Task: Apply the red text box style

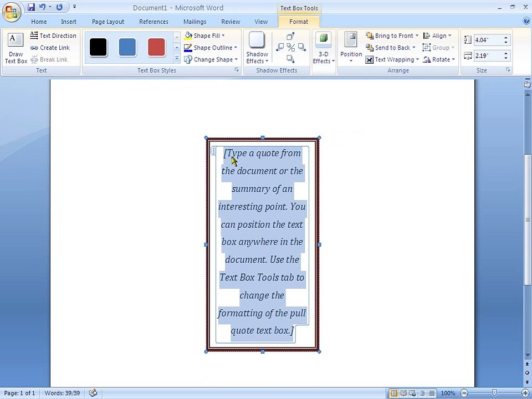Action: 156,47
